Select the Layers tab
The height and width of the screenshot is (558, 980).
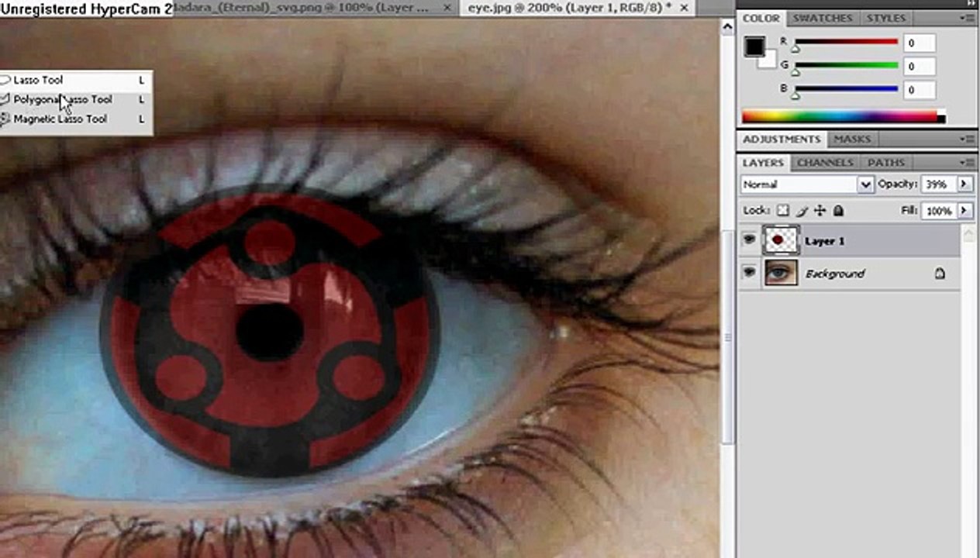tap(763, 162)
